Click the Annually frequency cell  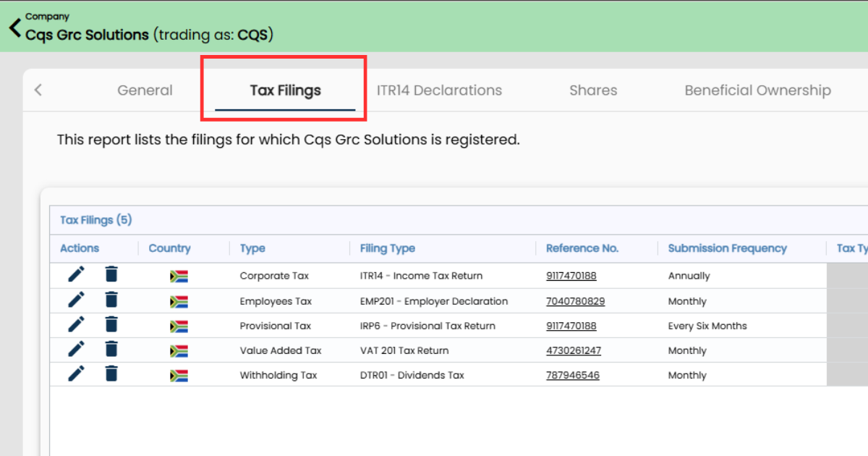689,276
